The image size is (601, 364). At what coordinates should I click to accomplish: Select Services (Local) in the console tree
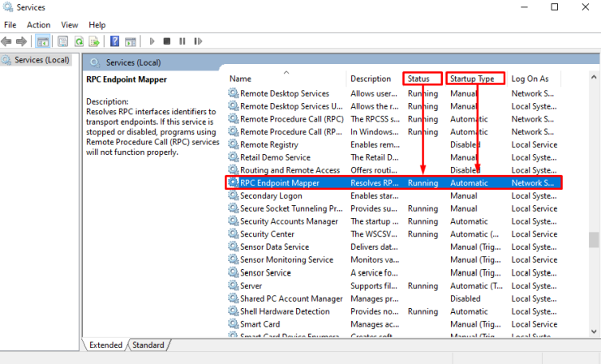42,60
